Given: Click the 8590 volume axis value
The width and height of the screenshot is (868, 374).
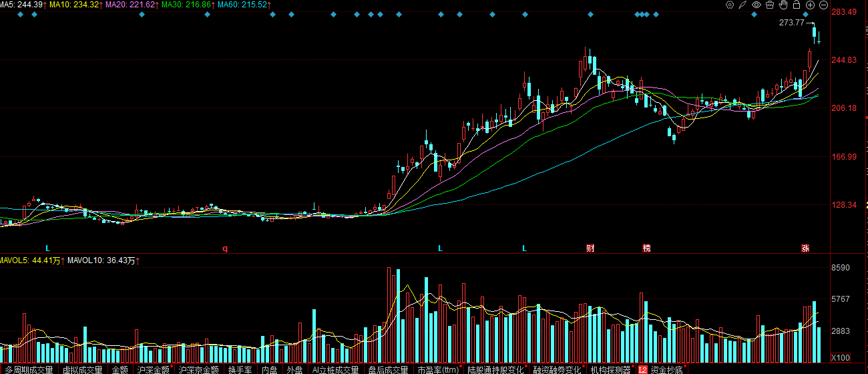Looking at the screenshot, I should 840,268.
